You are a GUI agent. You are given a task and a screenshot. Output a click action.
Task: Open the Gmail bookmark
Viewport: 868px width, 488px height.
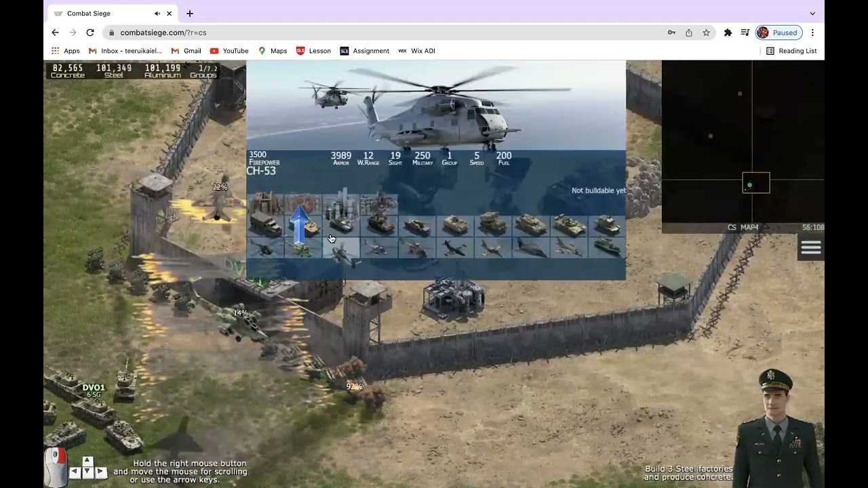[x=186, y=51]
